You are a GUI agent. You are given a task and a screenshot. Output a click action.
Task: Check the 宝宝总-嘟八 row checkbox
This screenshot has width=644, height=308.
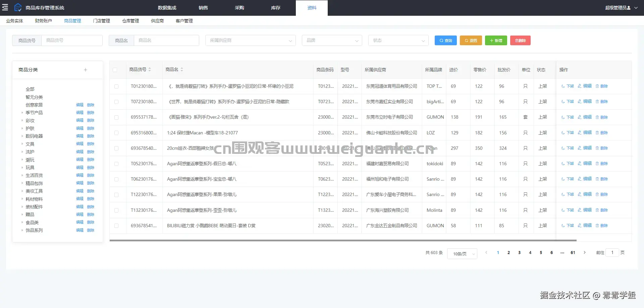click(116, 179)
